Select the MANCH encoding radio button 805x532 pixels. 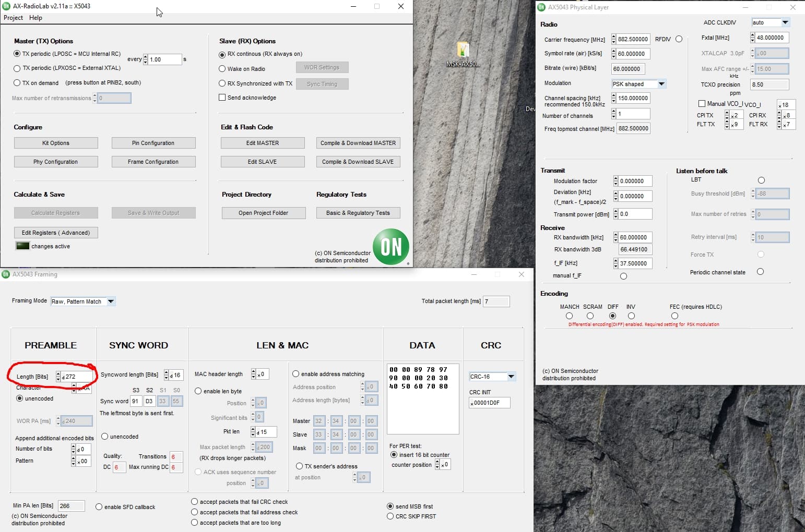569,316
